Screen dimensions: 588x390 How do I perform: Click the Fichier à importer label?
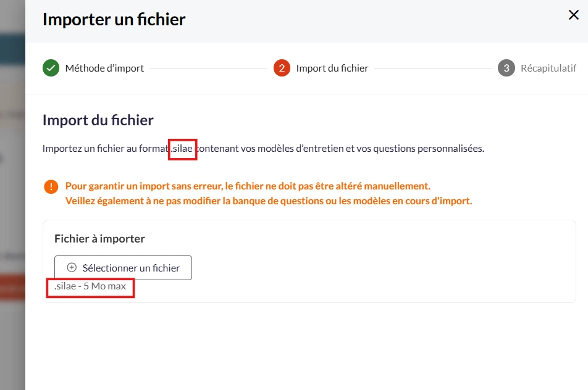click(x=99, y=238)
